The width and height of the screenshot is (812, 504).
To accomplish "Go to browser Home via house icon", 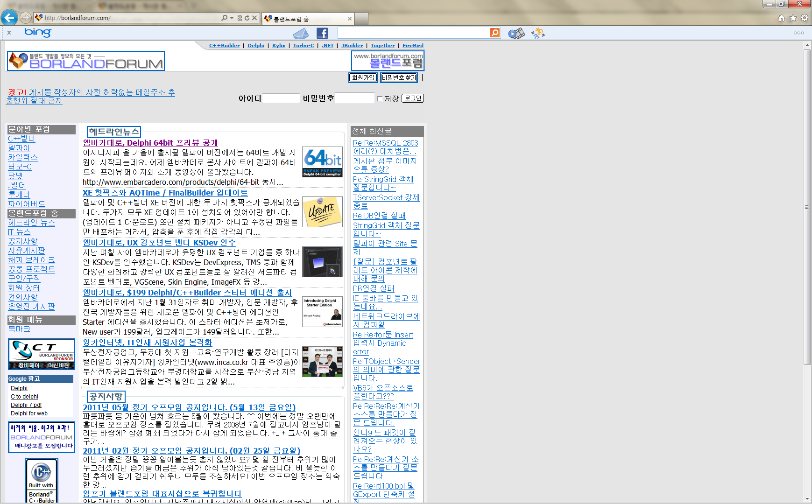I will (782, 18).
